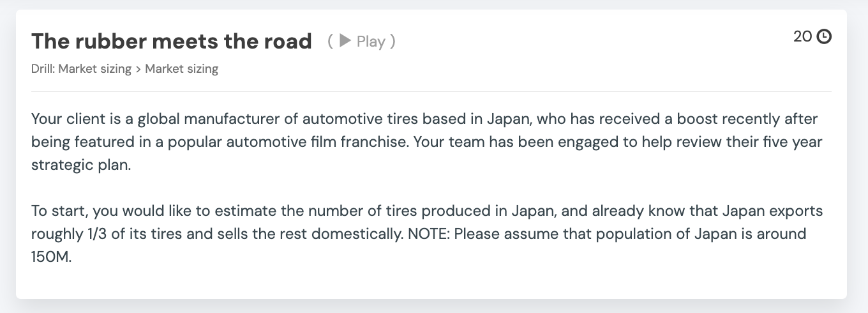
Task: Click the 'Drill:' prefix in the breadcrumb
Action: 43,69
